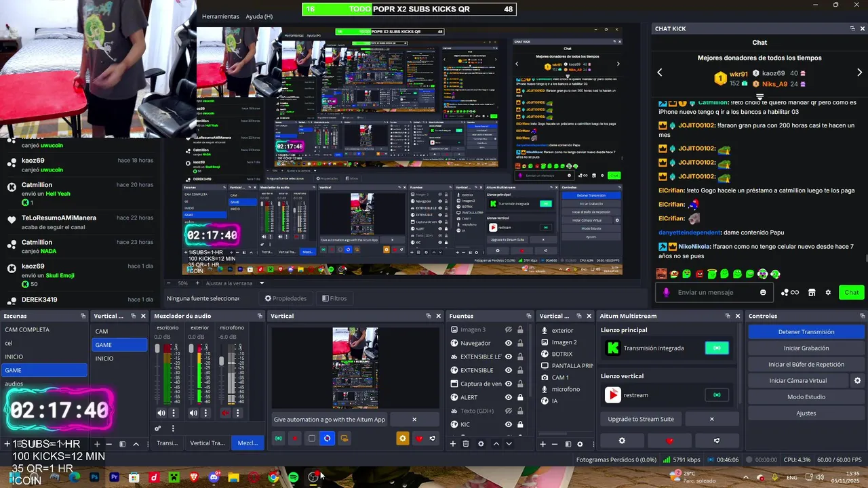The image size is (868, 488).
Task: Add a new source in Fuentes
Action: pos(453,444)
